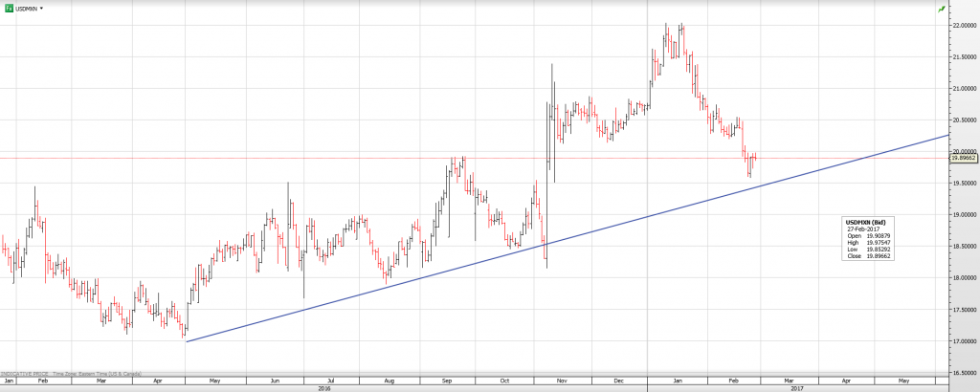Select the Aug label on time axis
This screenshot has width=980, height=392.
[x=389, y=380]
